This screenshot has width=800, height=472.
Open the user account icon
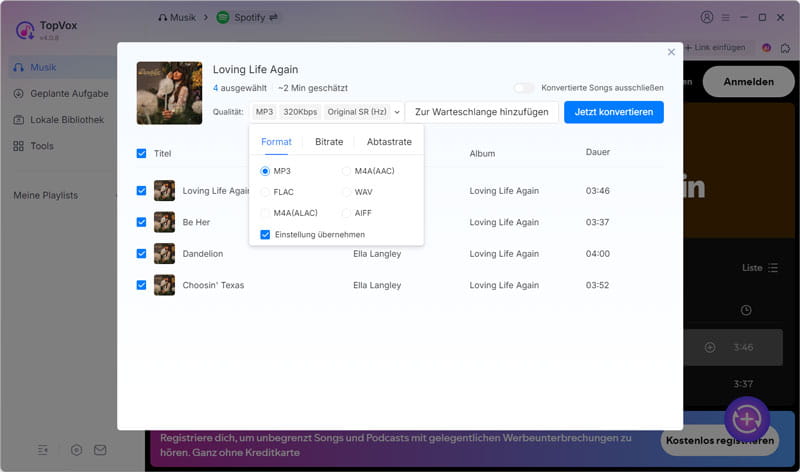click(x=707, y=17)
